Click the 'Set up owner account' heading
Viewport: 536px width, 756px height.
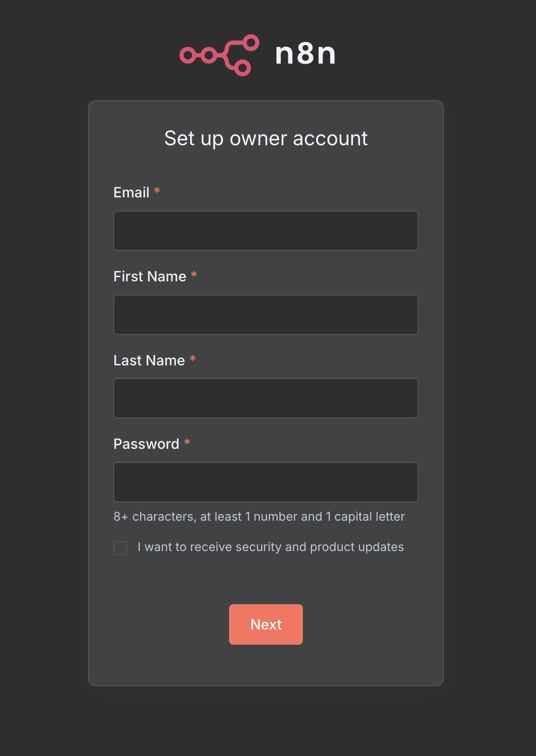click(x=266, y=139)
